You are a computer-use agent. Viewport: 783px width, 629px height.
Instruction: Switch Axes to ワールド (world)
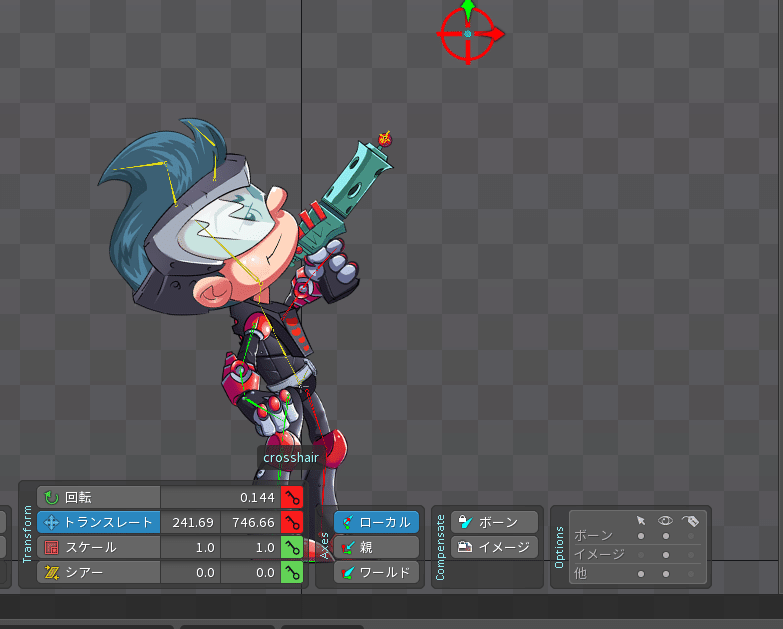377,572
